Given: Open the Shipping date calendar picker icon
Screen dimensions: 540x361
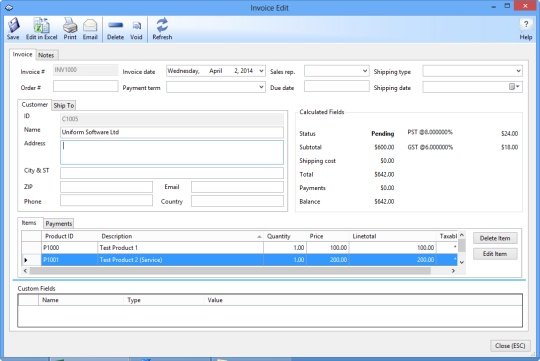Looking at the screenshot, I should click(x=514, y=87).
